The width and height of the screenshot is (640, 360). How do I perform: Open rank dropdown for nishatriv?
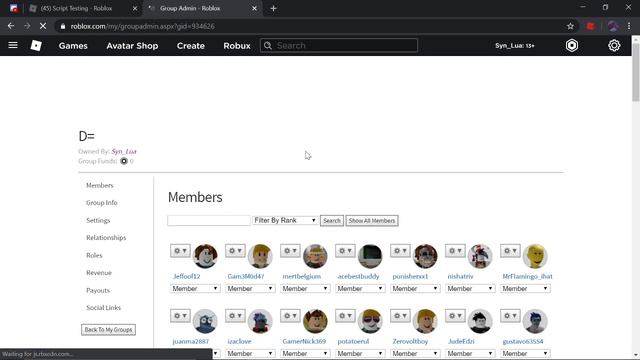(470, 289)
